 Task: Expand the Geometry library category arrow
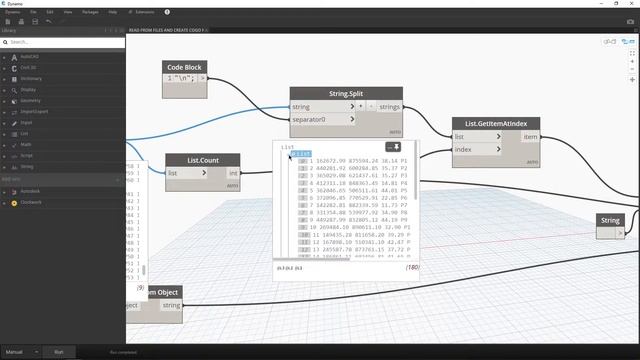(x=4, y=101)
